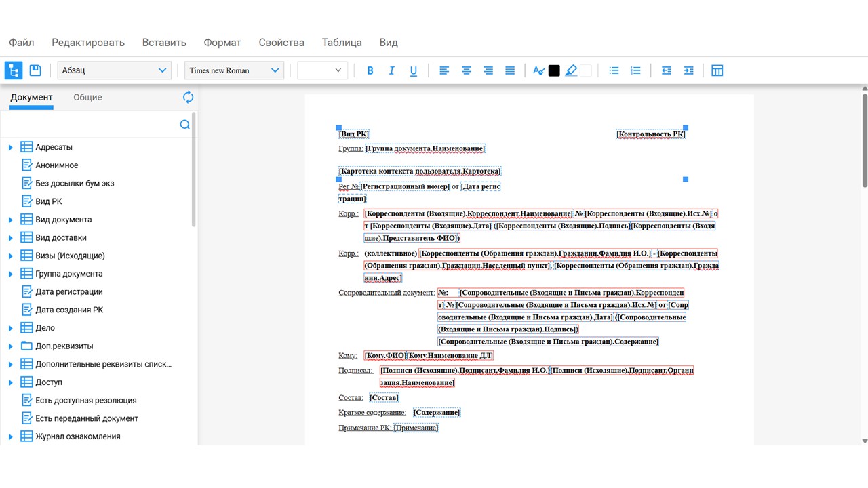Apply underline formatting

point(414,70)
